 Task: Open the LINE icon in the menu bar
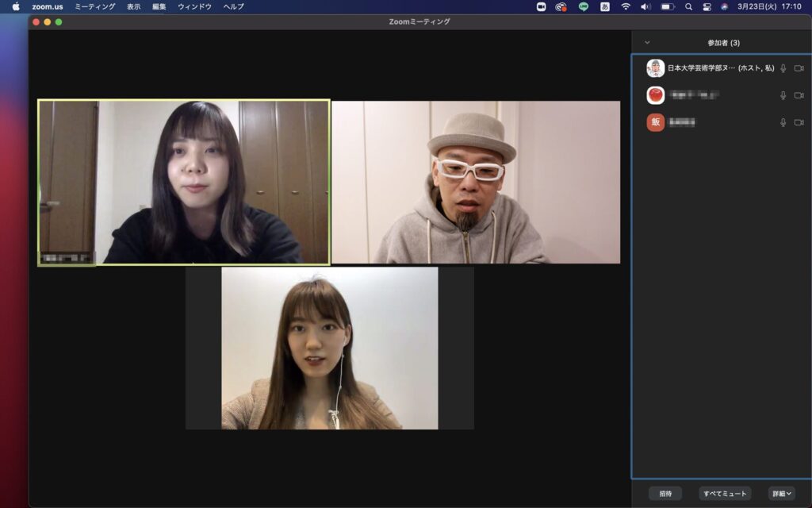coord(584,6)
